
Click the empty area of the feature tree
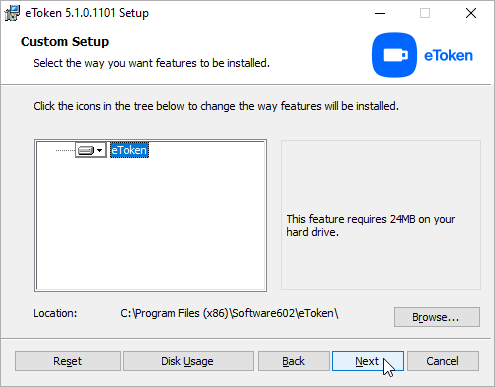150,223
